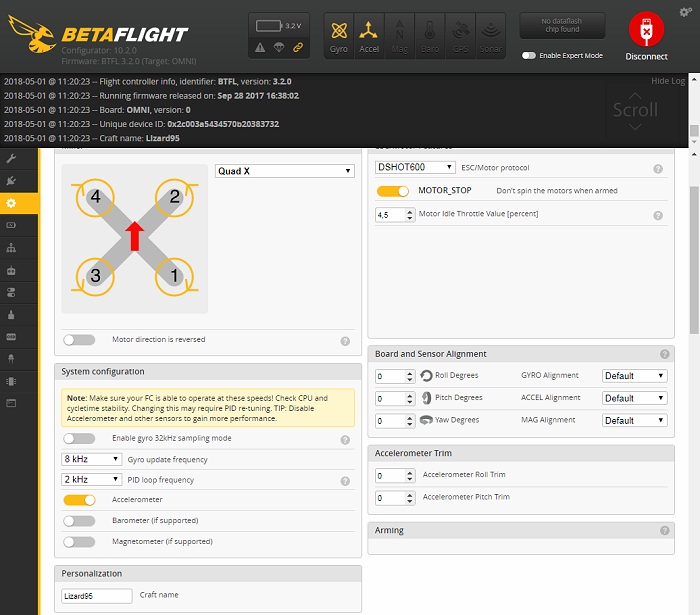Viewport: 700px width, 615px height.
Task: Click the quad motor layout diagram
Action: (x=134, y=238)
